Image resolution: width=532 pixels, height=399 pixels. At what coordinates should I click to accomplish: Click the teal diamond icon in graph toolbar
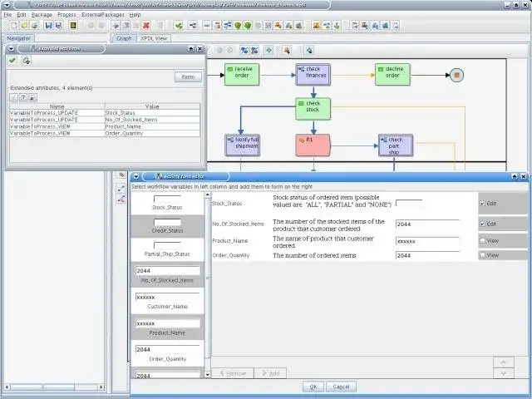[x=268, y=51]
